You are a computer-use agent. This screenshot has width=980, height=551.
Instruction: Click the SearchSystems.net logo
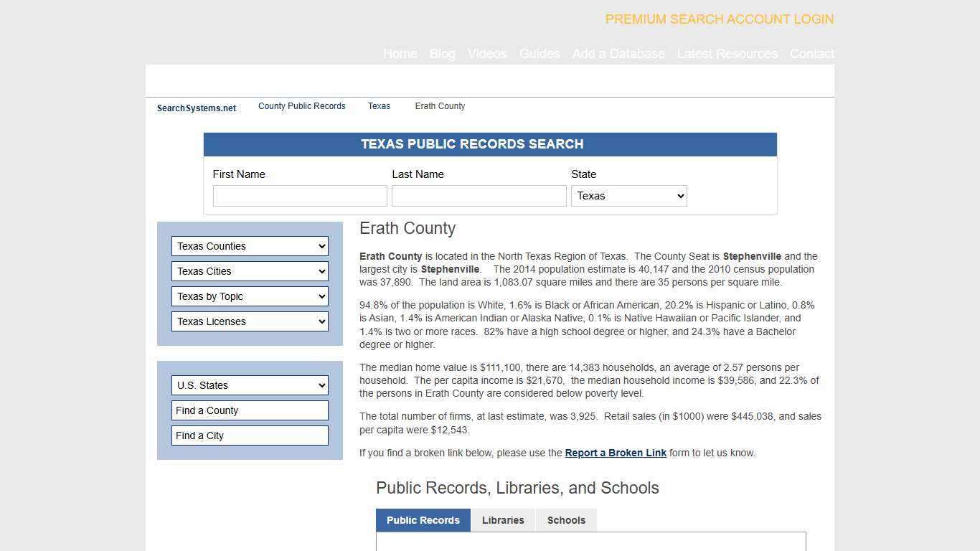(196, 108)
